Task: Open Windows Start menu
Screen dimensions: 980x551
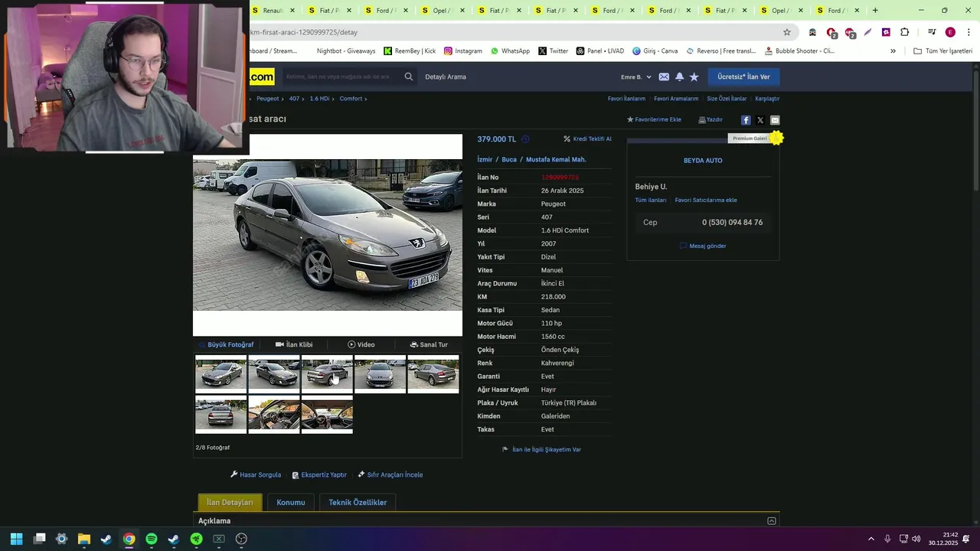Action: (17, 539)
